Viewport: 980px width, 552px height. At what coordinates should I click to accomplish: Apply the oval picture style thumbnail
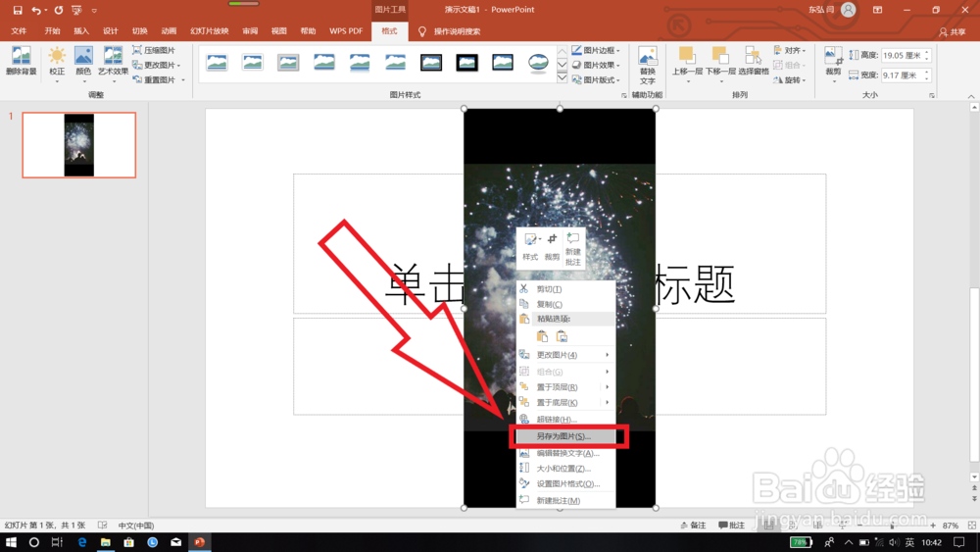pyautogui.click(x=538, y=63)
